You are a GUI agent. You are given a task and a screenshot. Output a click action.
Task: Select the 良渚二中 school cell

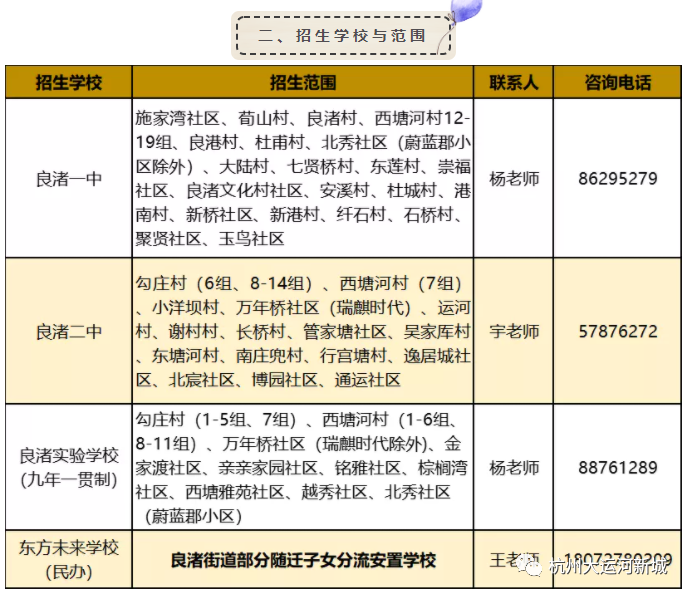click(x=69, y=331)
